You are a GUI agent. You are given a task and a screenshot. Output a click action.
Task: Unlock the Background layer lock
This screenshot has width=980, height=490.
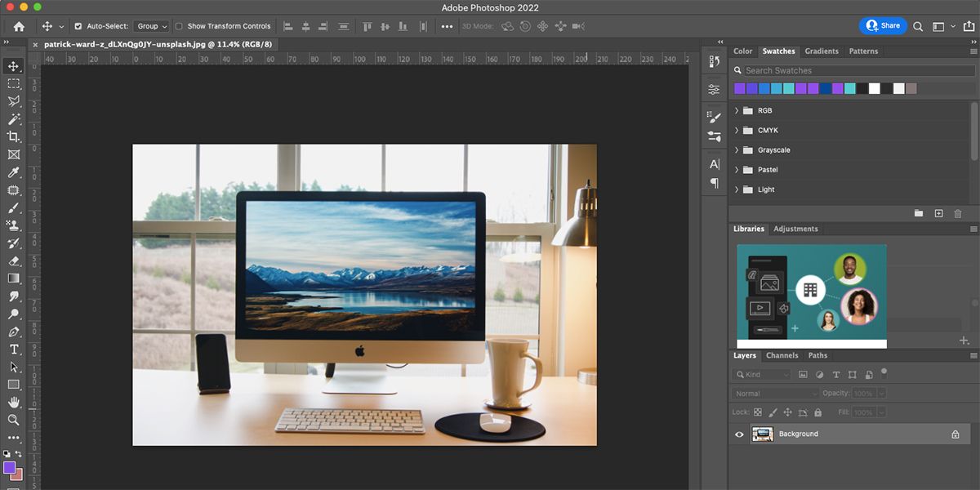click(955, 434)
